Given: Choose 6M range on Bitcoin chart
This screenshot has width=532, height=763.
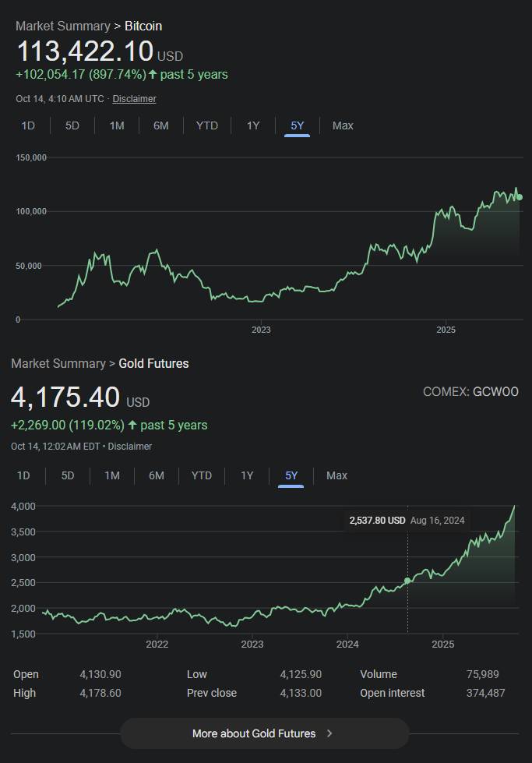Looking at the screenshot, I should [x=161, y=125].
